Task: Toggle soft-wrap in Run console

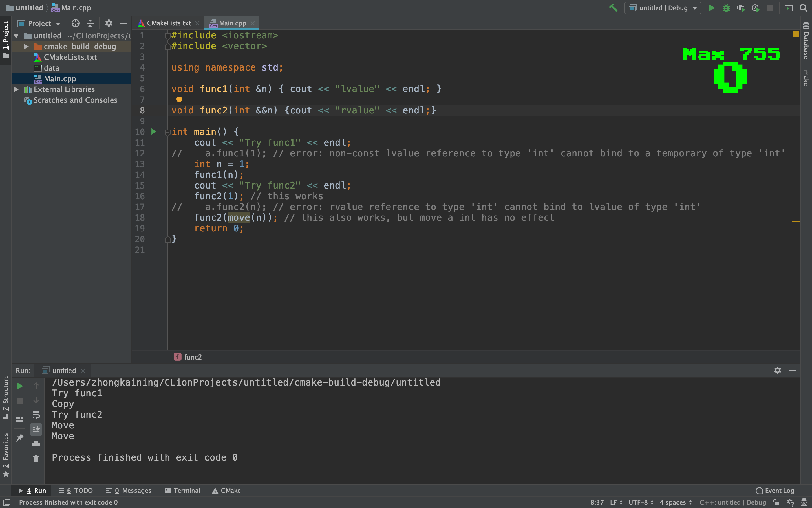Action: [x=36, y=415]
